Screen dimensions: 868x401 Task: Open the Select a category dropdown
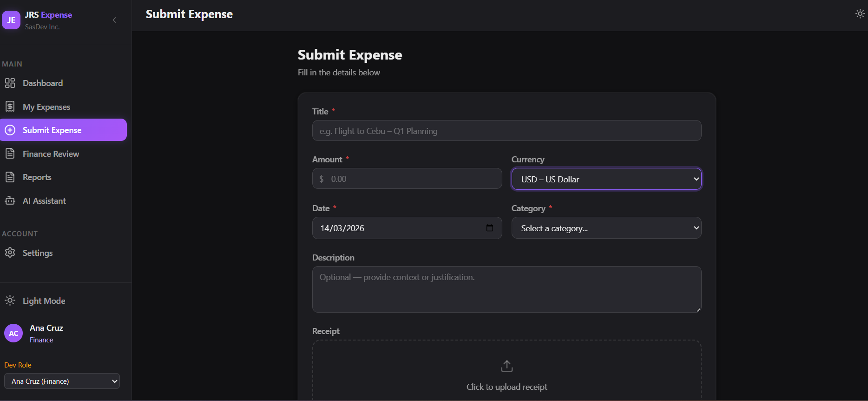point(606,228)
